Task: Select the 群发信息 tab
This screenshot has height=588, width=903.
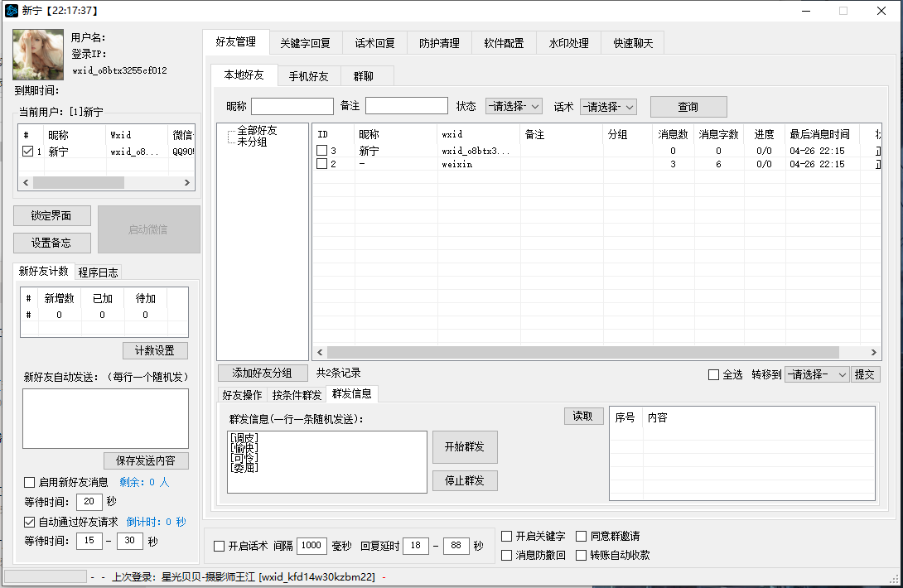Action: click(352, 393)
